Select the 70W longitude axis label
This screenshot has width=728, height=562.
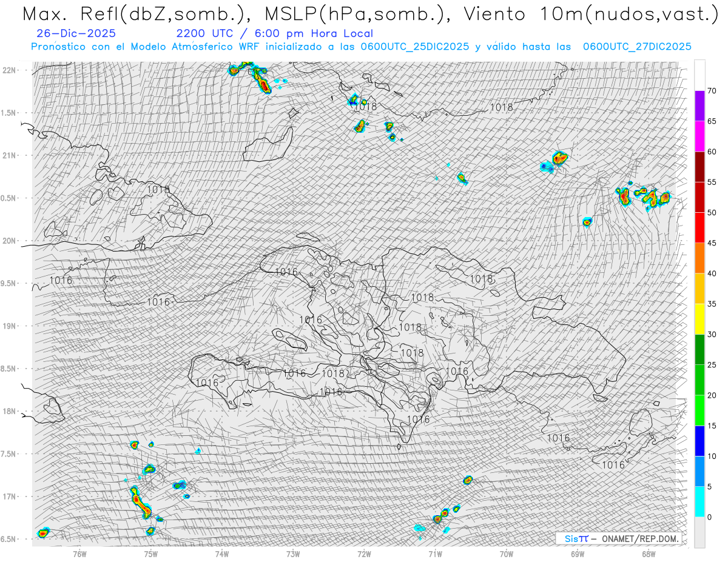tap(506, 553)
